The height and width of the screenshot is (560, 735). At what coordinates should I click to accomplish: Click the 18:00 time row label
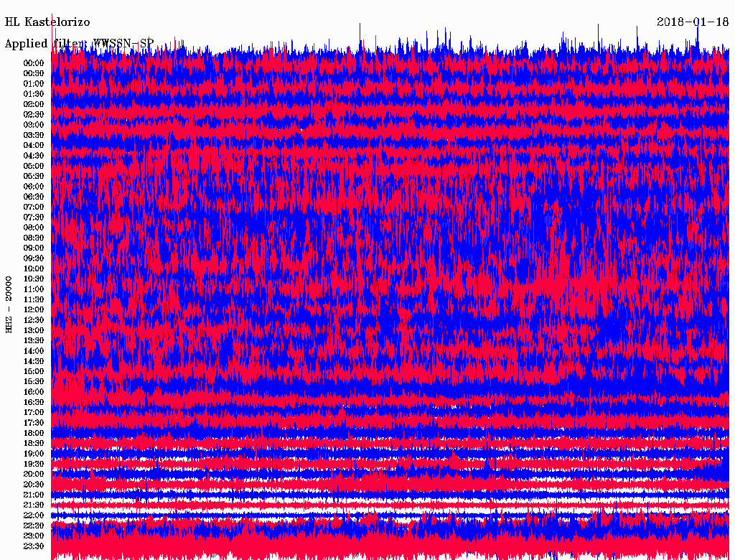tap(34, 434)
